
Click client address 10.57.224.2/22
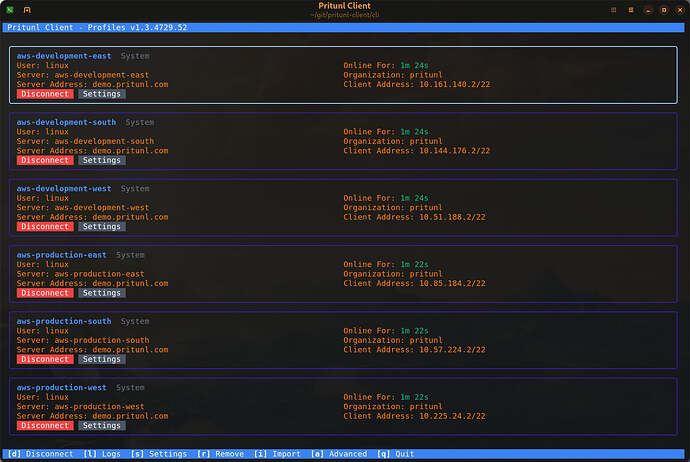click(x=452, y=350)
